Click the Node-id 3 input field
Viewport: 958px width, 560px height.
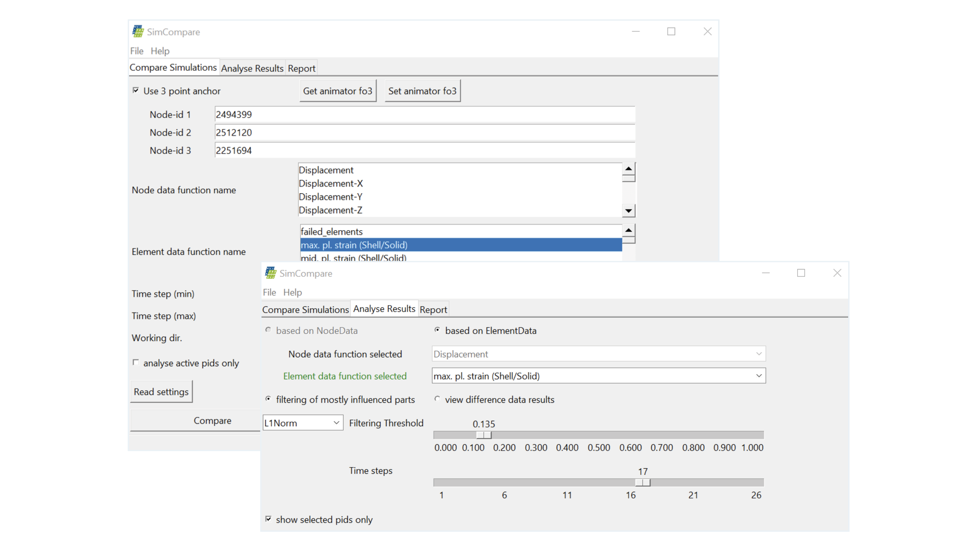tap(424, 151)
